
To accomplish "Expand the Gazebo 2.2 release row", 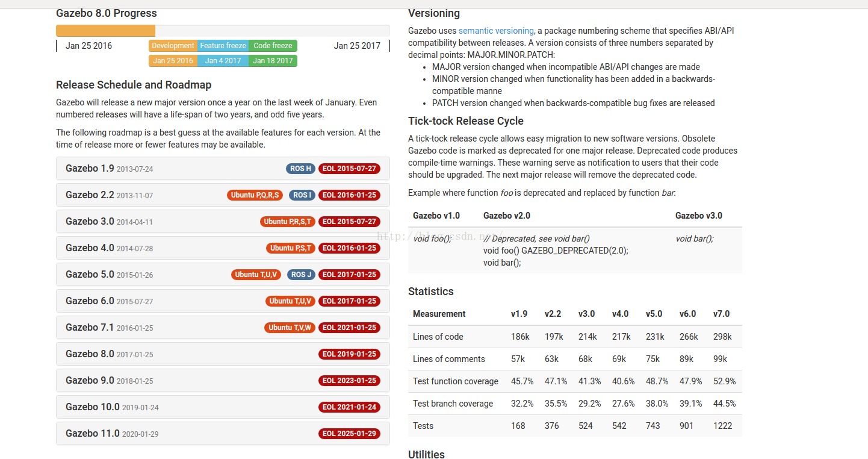I will [223, 195].
